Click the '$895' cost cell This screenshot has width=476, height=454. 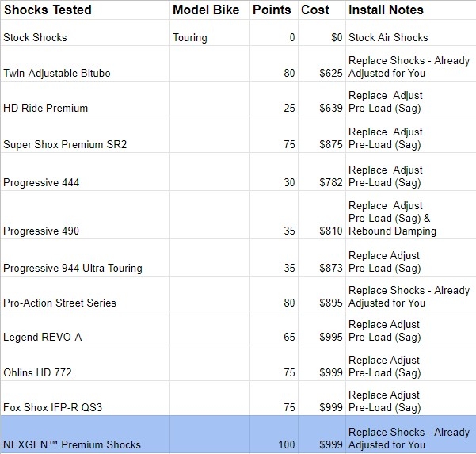click(322, 294)
